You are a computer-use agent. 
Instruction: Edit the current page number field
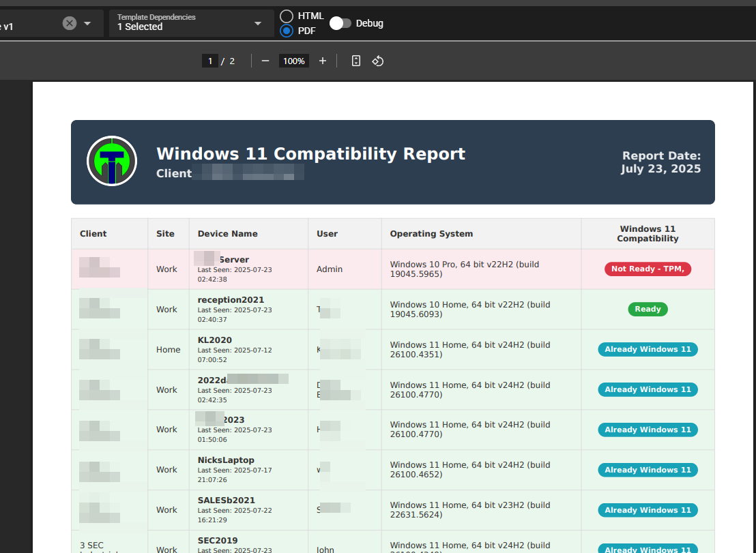[x=209, y=61]
